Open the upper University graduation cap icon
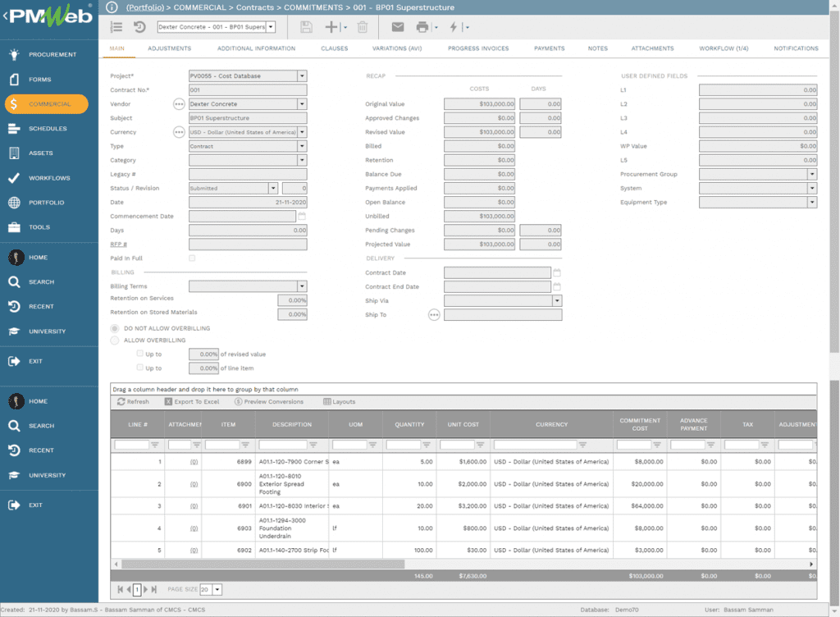 click(14, 331)
